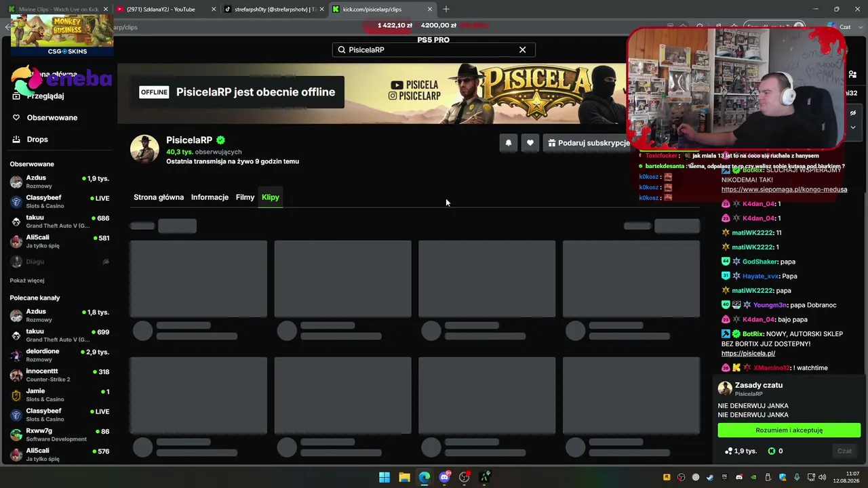Click the chat users icon above chat
This screenshot has width=868, height=488.
853,75
